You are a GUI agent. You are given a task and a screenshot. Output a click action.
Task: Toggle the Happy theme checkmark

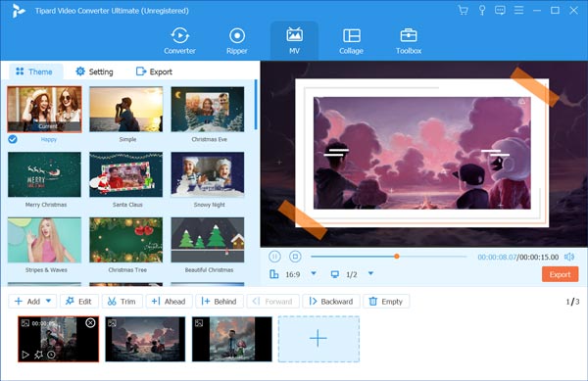[x=13, y=139]
